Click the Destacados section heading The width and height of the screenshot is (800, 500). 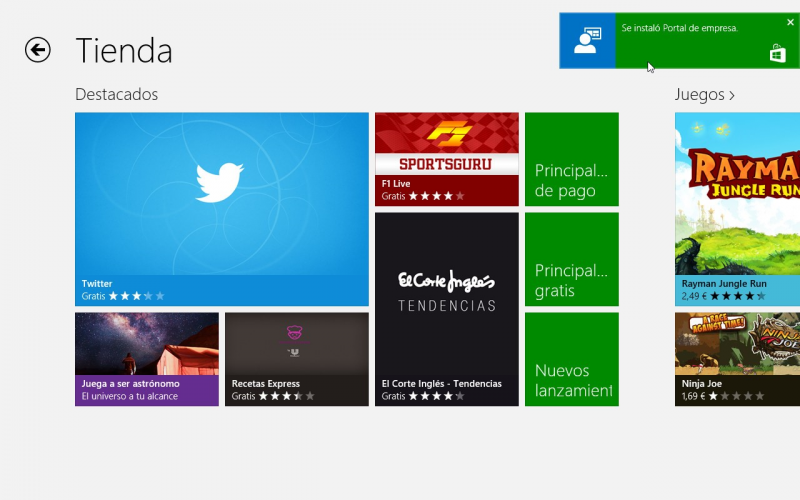(116, 94)
